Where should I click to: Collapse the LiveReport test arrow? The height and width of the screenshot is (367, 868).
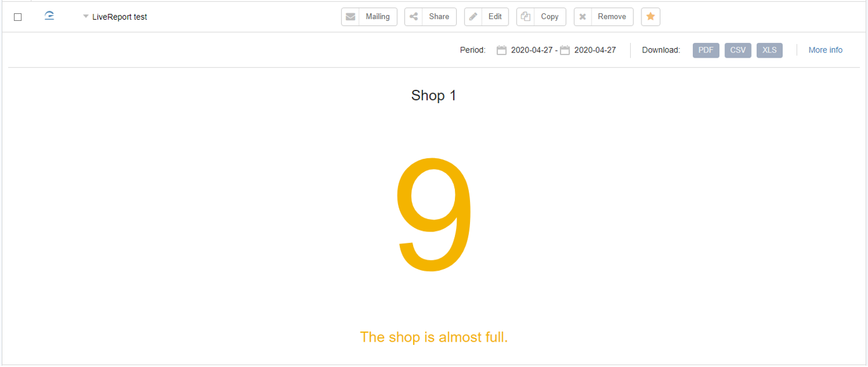(x=85, y=17)
